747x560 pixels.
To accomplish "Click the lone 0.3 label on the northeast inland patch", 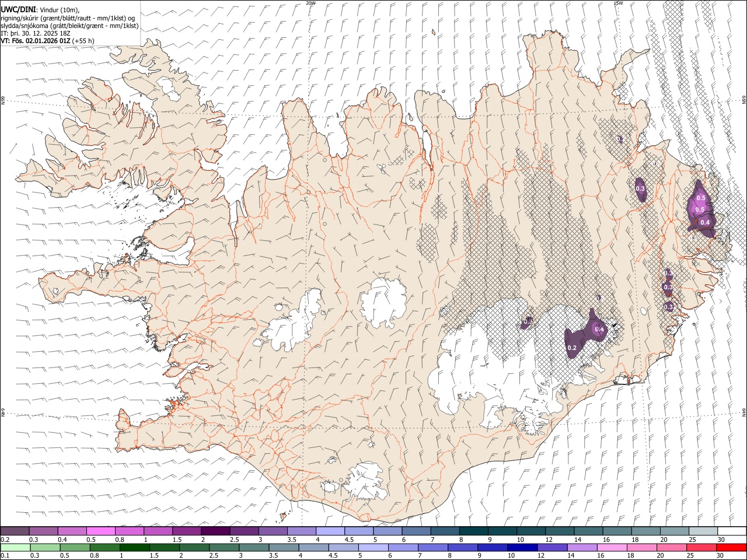I will tap(640, 189).
